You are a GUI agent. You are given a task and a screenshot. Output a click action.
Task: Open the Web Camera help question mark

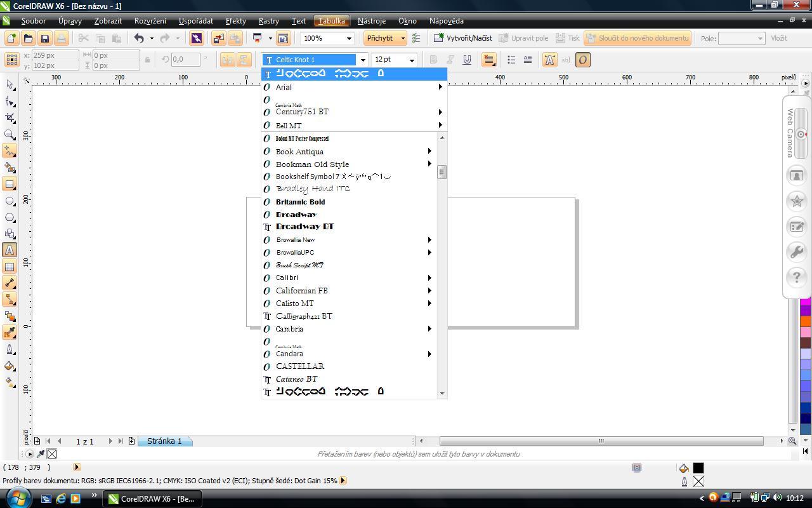coord(796,277)
